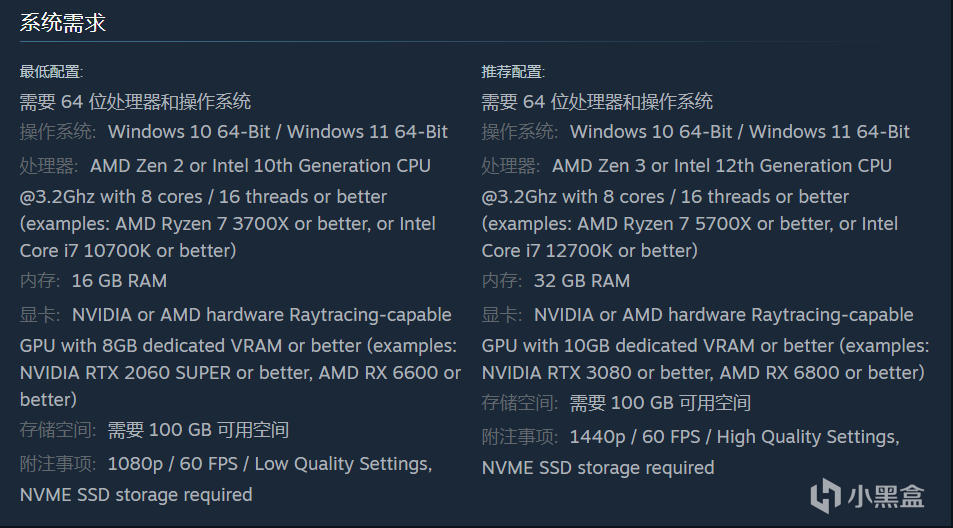Click 存储空间 label in recommended requirements column
The height and width of the screenshot is (528, 953).
tap(520, 403)
